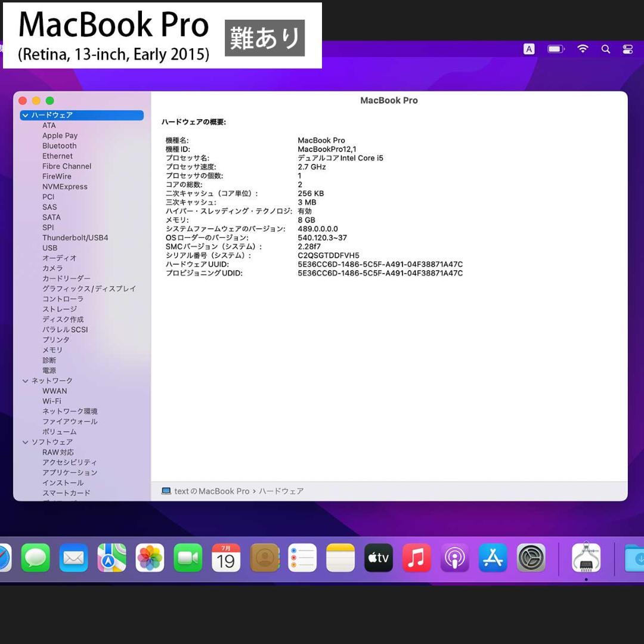The width and height of the screenshot is (644, 644).
Task: Launch Maps from the Dock
Action: pyautogui.click(x=112, y=558)
